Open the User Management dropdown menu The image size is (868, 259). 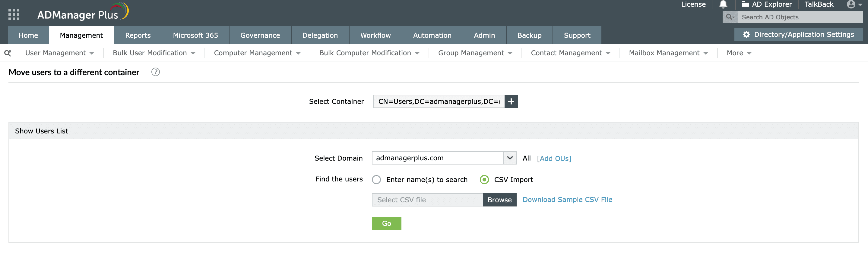59,53
